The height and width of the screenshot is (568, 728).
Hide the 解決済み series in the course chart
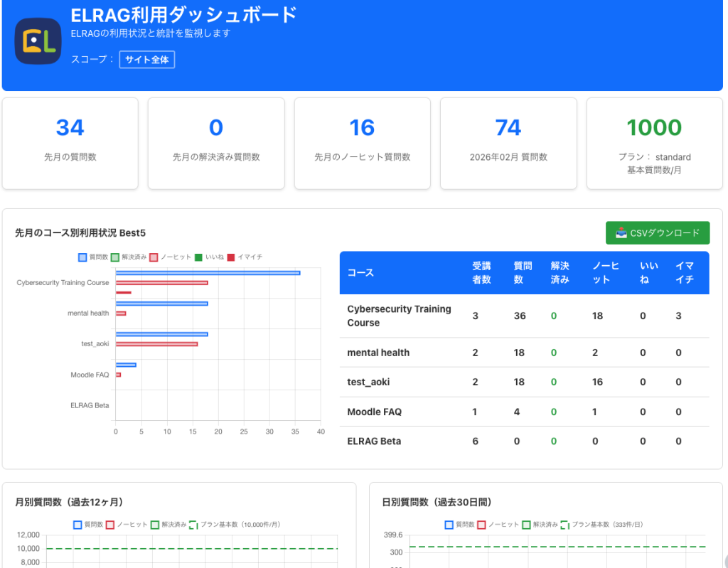[x=127, y=257]
